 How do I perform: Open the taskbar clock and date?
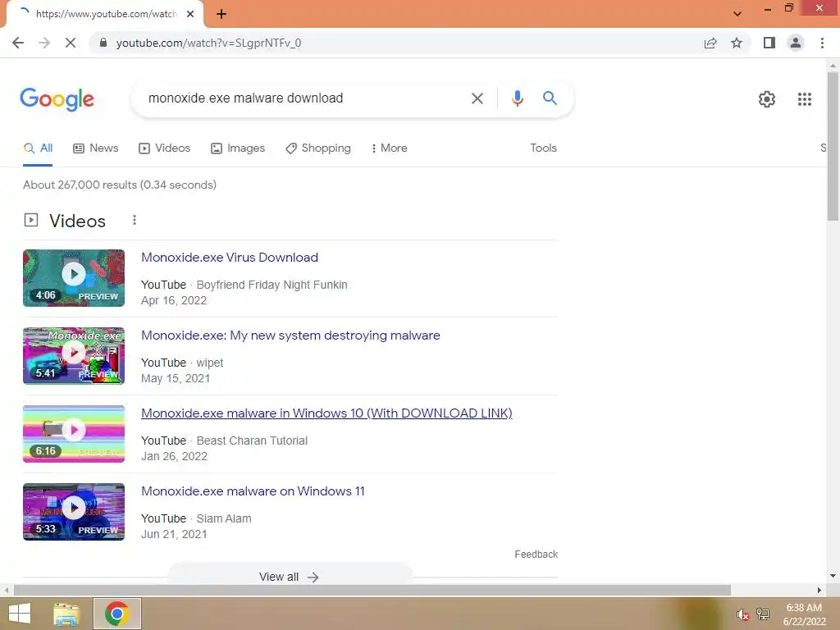(804, 614)
